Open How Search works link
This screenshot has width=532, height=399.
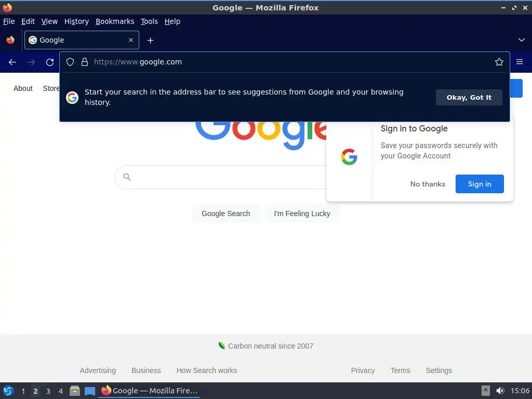pos(207,370)
